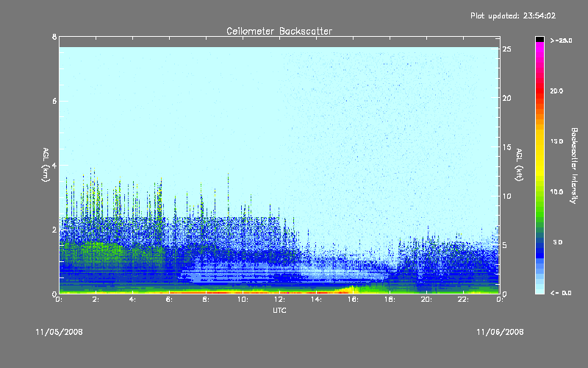Click the '20:' UTC hour tick
Viewport: 588px width, 368px height.
click(426, 300)
